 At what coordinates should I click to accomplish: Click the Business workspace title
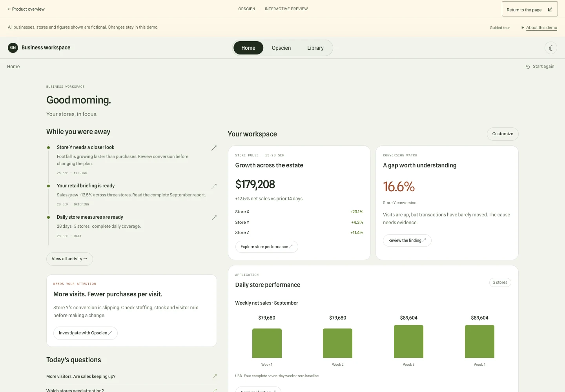[46, 48]
